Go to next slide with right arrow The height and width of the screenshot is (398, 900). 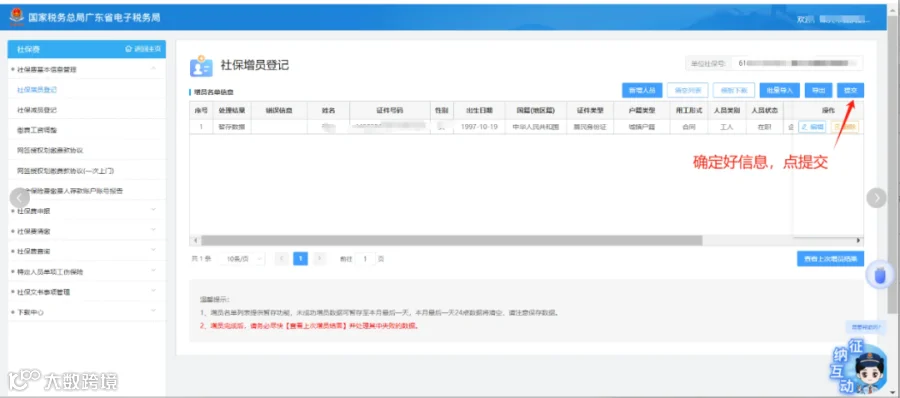(876, 198)
